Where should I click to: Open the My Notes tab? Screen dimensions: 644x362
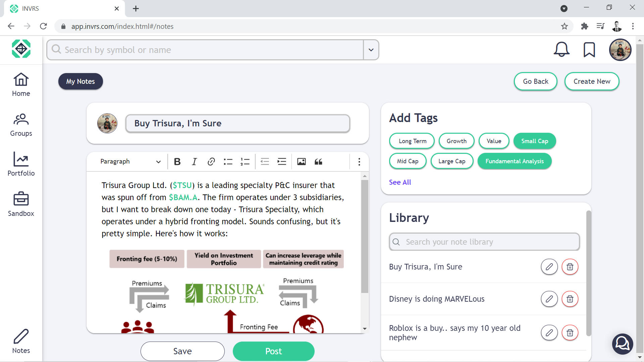80,81
